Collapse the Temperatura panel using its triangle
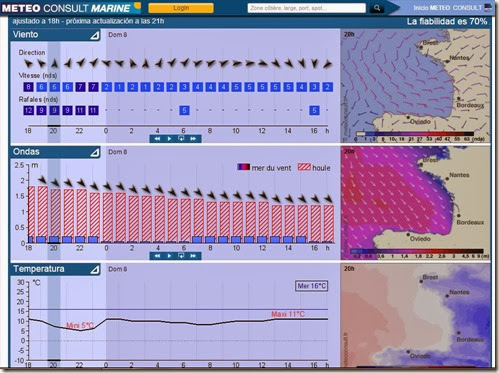 (x=95, y=270)
